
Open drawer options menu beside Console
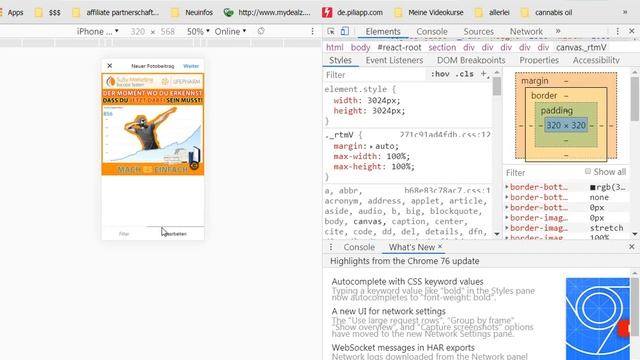pos(331,247)
